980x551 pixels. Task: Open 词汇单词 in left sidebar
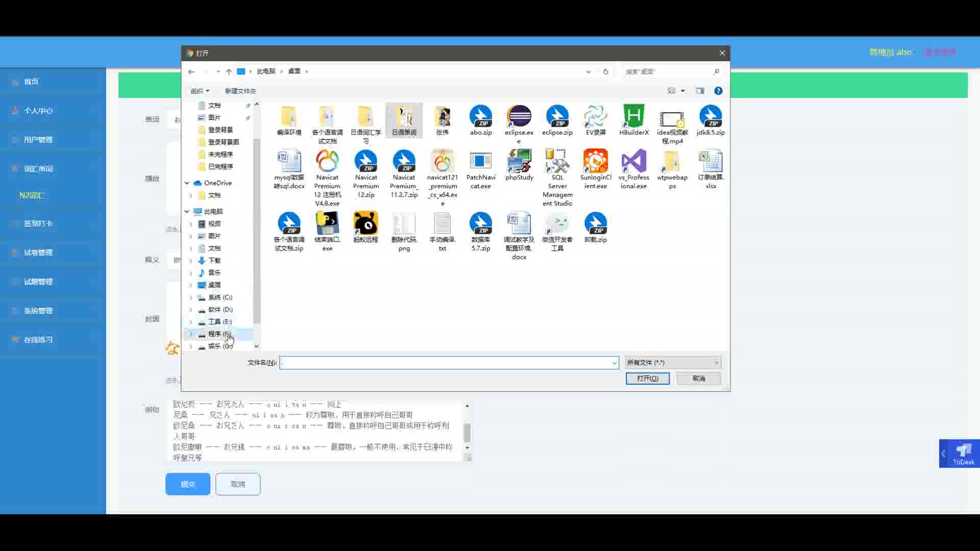click(x=38, y=169)
